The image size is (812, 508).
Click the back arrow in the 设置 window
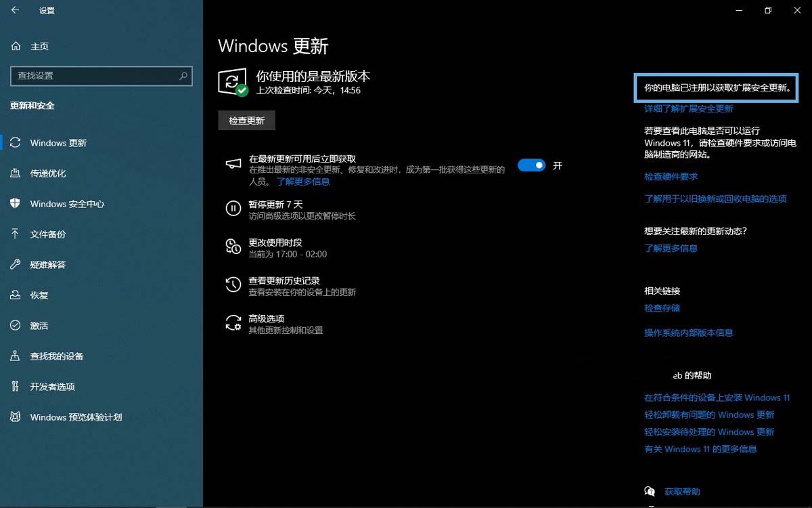point(16,10)
